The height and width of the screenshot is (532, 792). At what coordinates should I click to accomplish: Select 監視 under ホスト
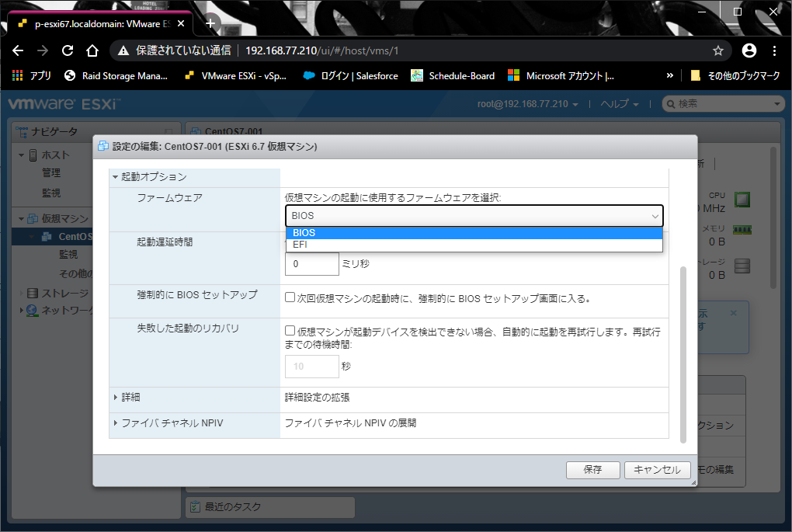(x=51, y=193)
